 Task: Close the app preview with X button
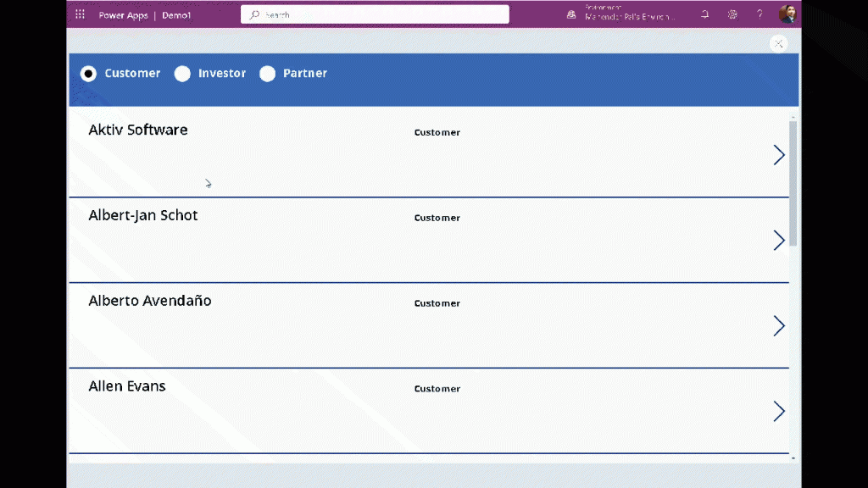[778, 44]
